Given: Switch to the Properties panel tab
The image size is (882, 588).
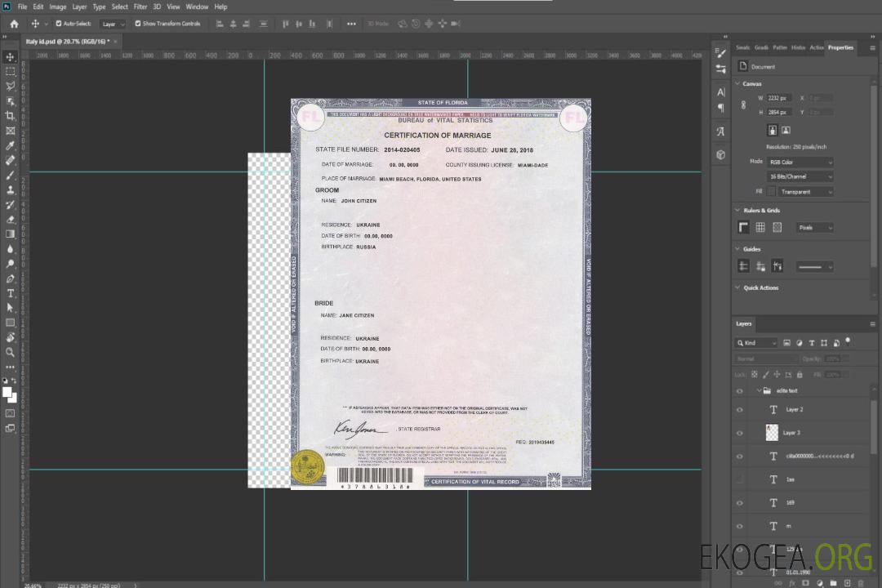Looking at the screenshot, I should [x=840, y=48].
